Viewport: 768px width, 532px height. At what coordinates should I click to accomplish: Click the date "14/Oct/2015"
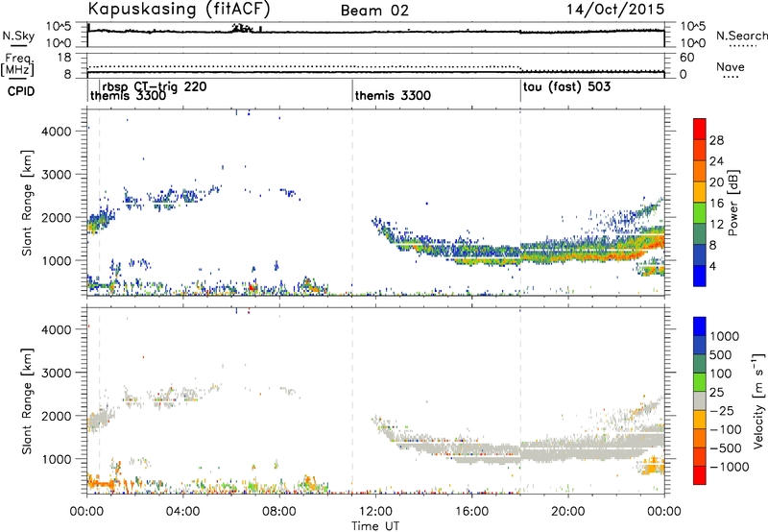click(615, 10)
